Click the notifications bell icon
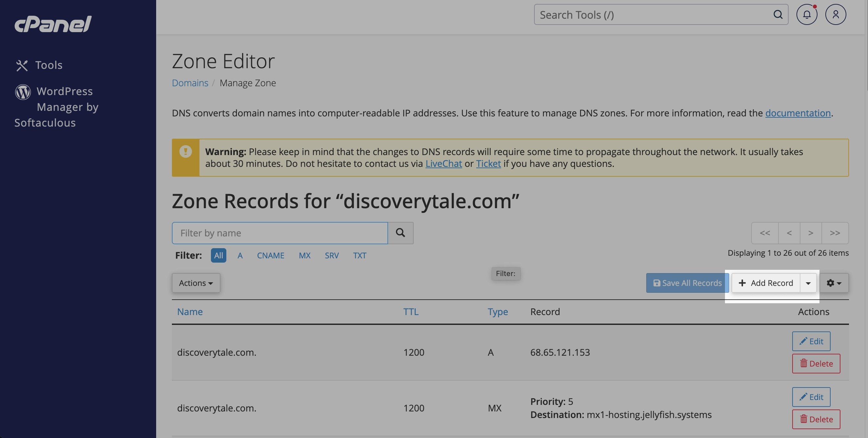Image resolution: width=868 pixels, height=438 pixels. click(x=806, y=15)
